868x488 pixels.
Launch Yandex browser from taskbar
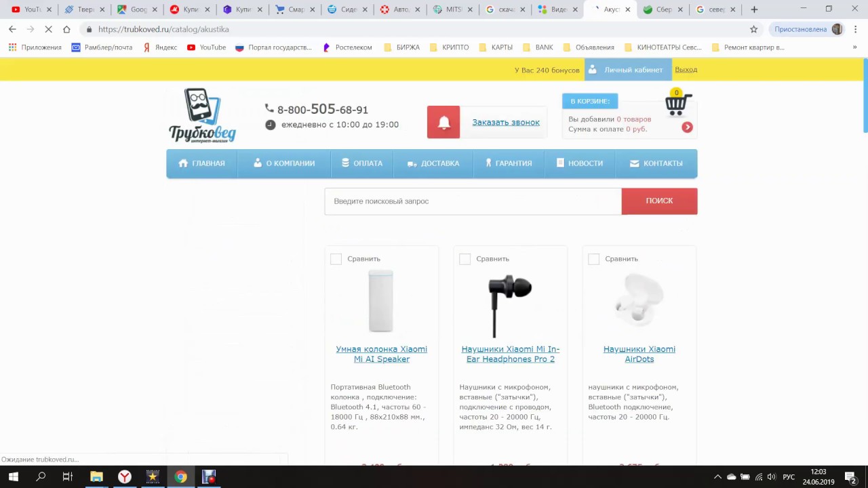coord(125,477)
